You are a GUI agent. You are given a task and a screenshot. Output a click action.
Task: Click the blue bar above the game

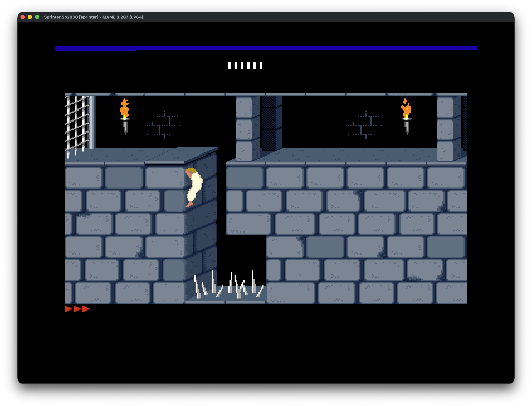coord(266,48)
